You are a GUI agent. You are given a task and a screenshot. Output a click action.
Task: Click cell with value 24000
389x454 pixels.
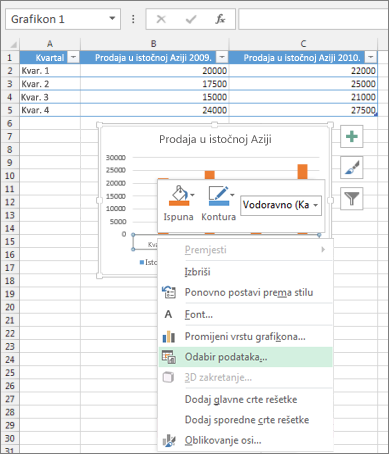[x=154, y=110]
